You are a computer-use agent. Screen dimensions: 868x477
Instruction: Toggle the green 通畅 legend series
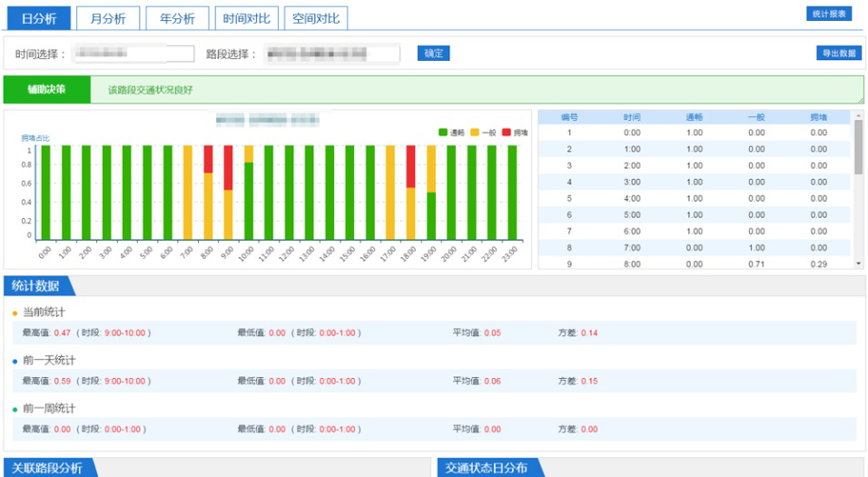point(451,133)
